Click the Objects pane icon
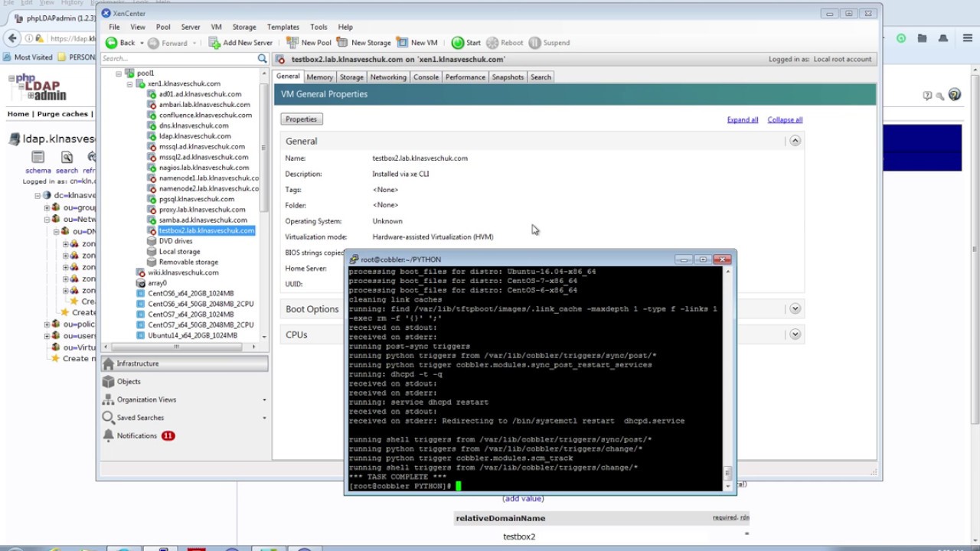 (x=109, y=381)
